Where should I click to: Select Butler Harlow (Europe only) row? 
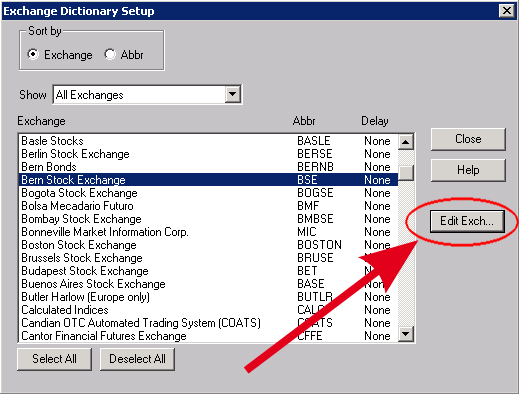(x=209, y=297)
